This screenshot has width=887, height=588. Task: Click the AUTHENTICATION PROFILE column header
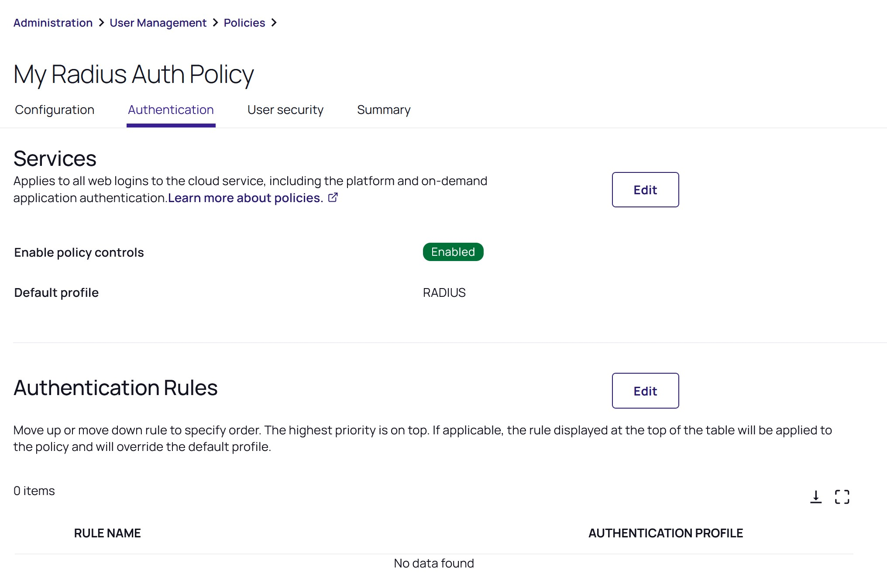pos(665,533)
